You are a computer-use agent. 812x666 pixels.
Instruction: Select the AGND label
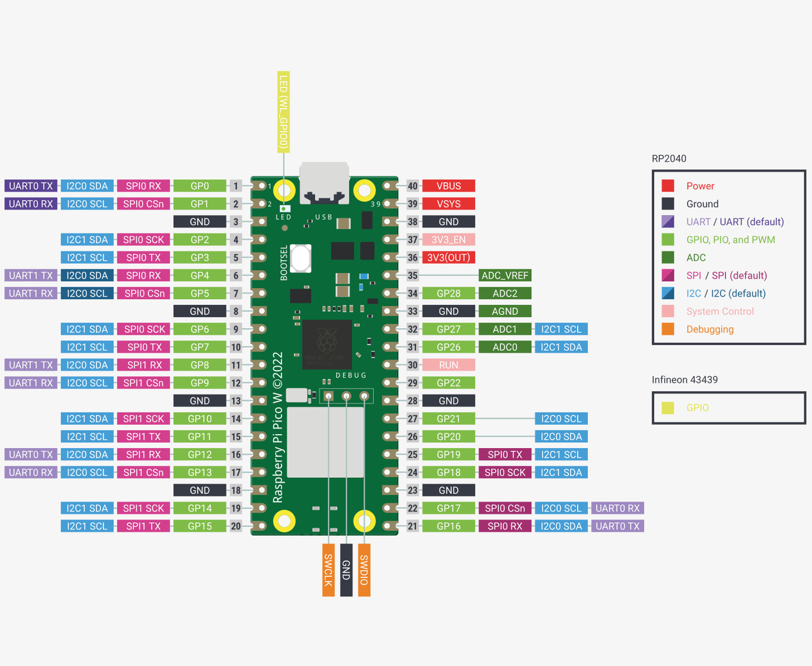pos(505,311)
